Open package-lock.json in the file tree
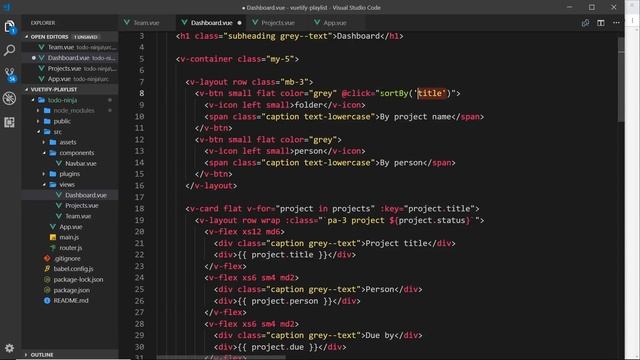640x360 pixels. (70, 280)
